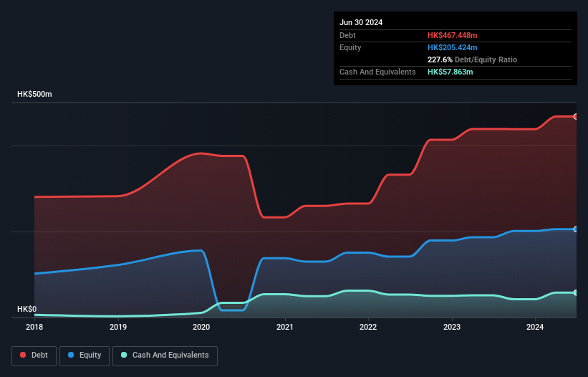This screenshot has width=588, height=377.
Task: Click the 2023 x-axis label
Action: coord(452,327)
